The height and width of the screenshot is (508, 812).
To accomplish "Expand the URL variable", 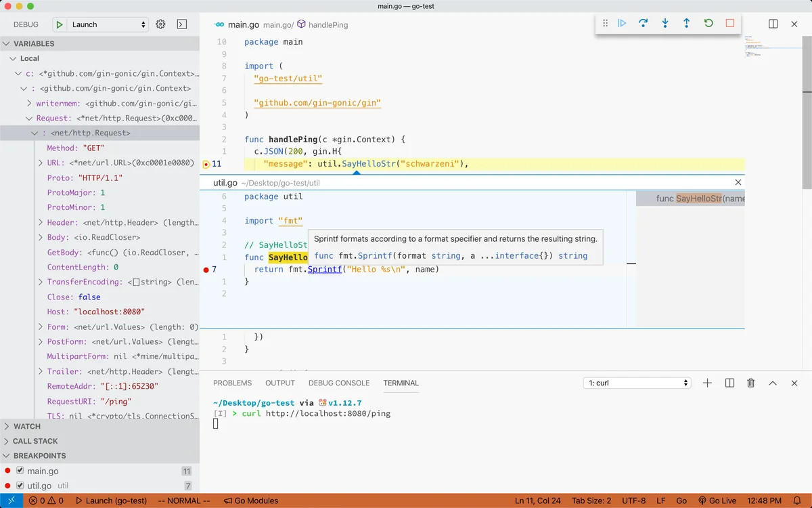I will pyautogui.click(x=41, y=163).
